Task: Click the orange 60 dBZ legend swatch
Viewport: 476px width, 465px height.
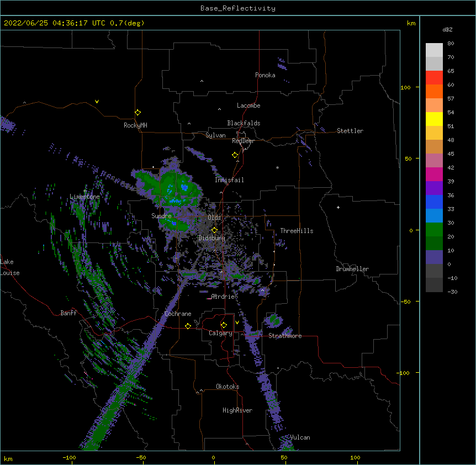Action: [434, 91]
